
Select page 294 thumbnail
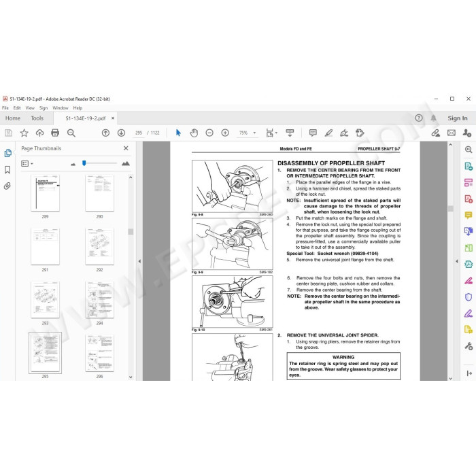(99, 300)
